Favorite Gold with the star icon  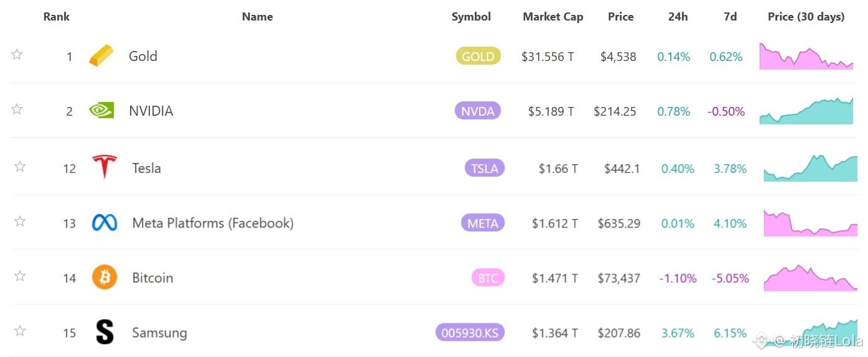click(x=17, y=55)
